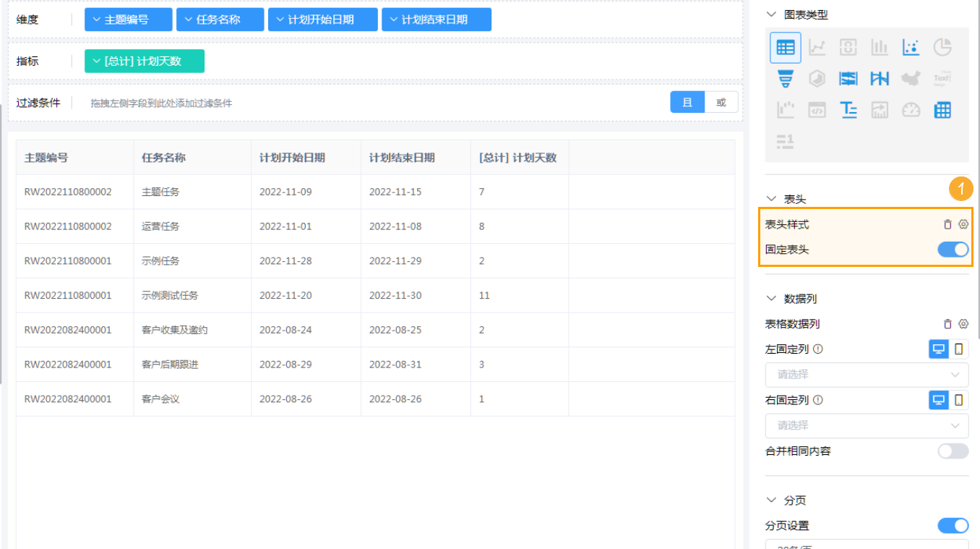980x549 pixels.
Task: Pick the gauge dashboard chart icon
Action: tap(911, 110)
